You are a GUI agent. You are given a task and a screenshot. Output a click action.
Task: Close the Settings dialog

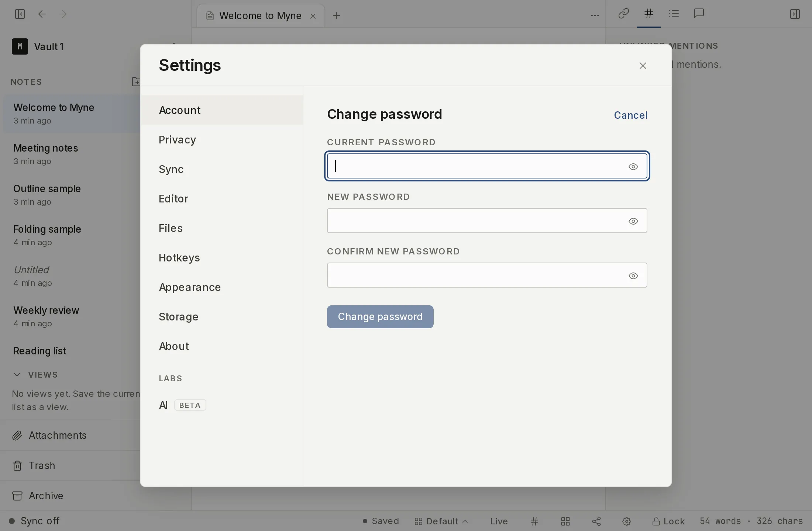pos(643,66)
